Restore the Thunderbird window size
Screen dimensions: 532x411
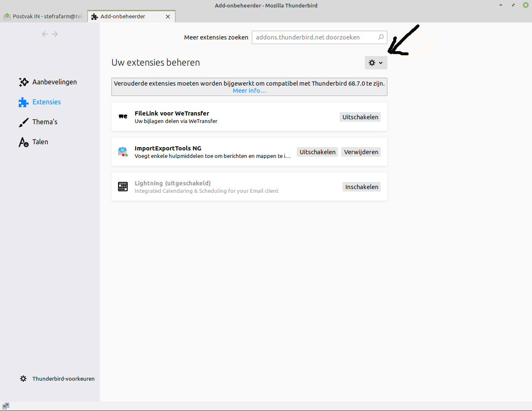click(x=513, y=5)
